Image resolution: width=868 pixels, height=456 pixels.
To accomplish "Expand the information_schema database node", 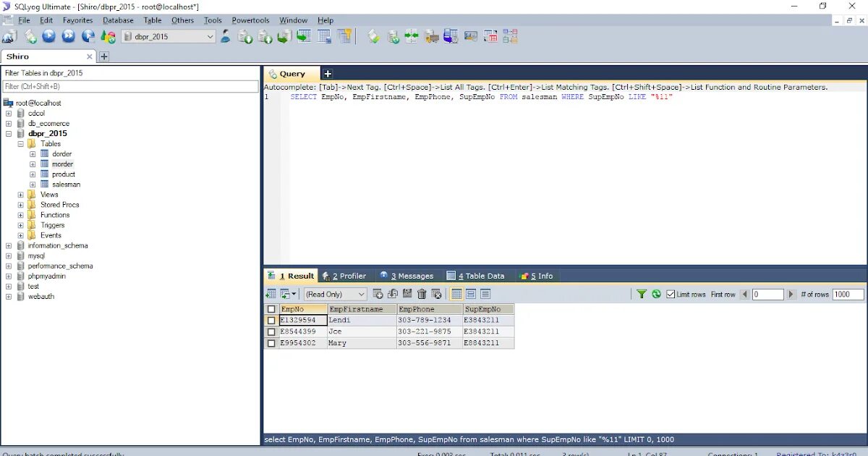I will click(x=9, y=246).
